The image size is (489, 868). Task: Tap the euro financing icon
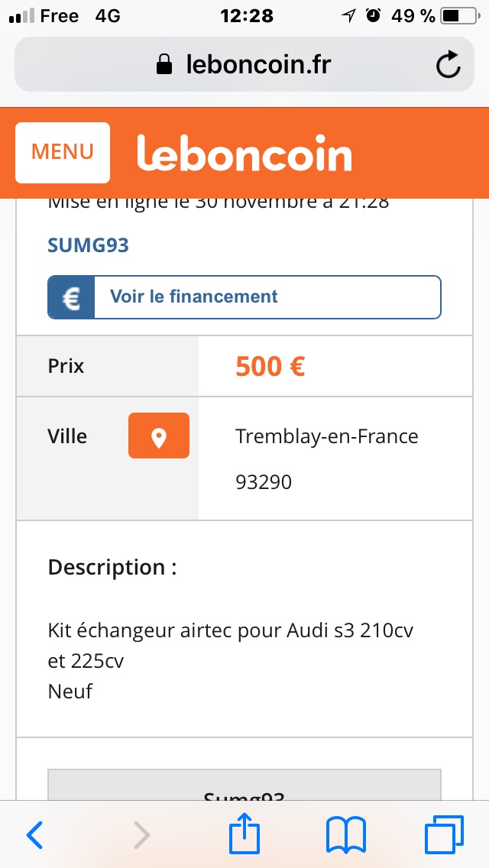pyautogui.click(x=71, y=297)
